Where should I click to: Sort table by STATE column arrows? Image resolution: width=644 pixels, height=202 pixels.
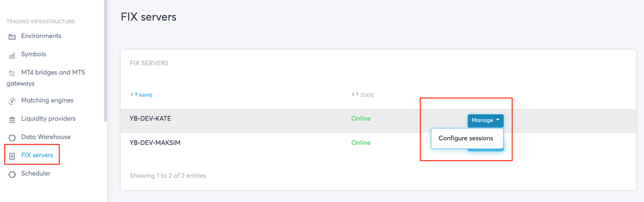pyautogui.click(x=355, y=95)
